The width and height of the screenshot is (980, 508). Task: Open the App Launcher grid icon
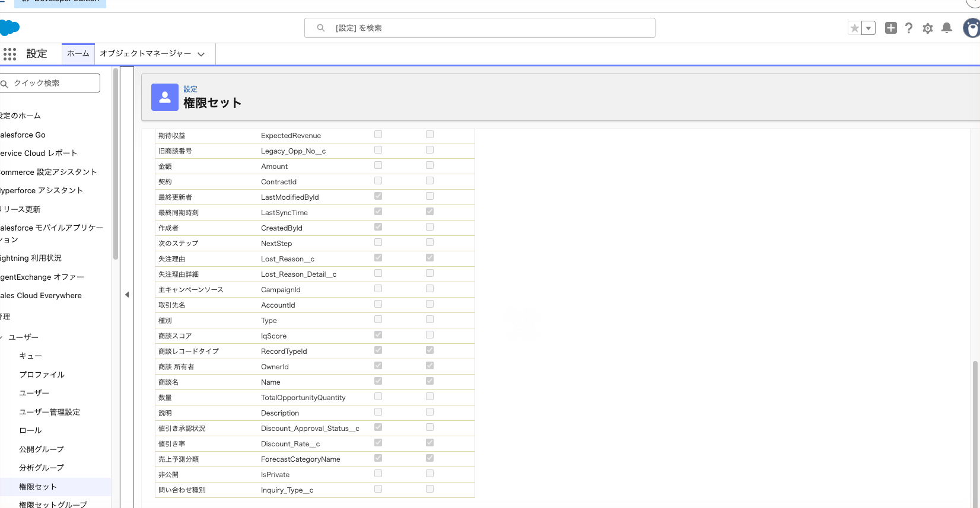pos(9,54)
